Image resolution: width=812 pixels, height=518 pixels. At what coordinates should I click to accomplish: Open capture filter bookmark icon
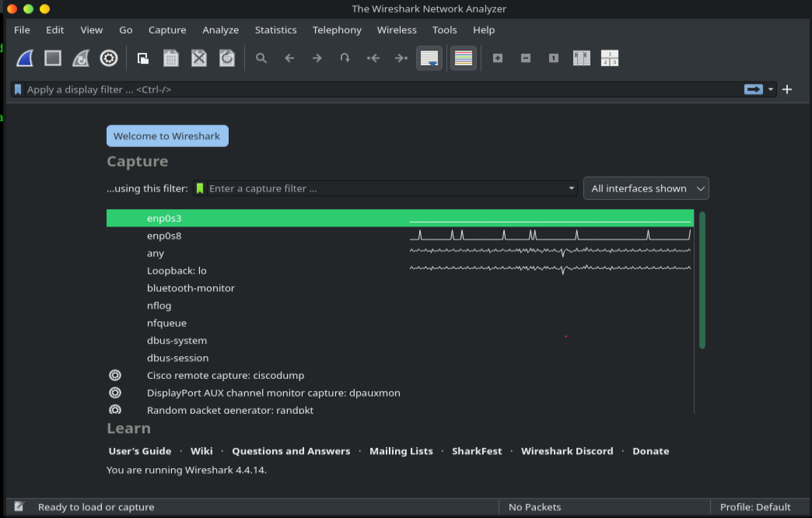click(x=200, y=189)
